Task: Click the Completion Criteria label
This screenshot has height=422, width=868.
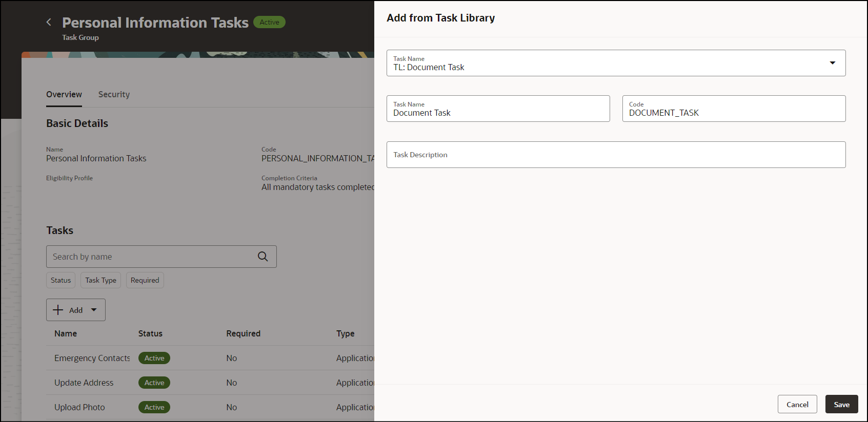Action: [289, 178]
